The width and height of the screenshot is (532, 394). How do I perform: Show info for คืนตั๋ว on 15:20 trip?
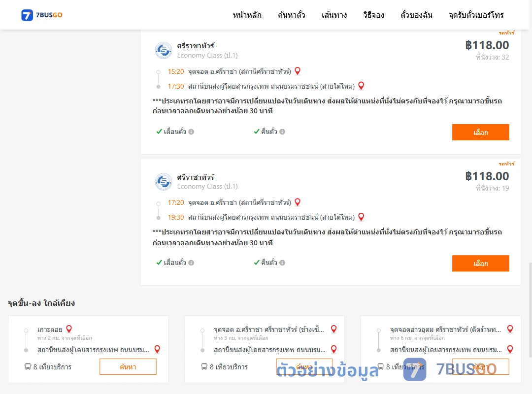pyautogui.click(x=282, y=131)
